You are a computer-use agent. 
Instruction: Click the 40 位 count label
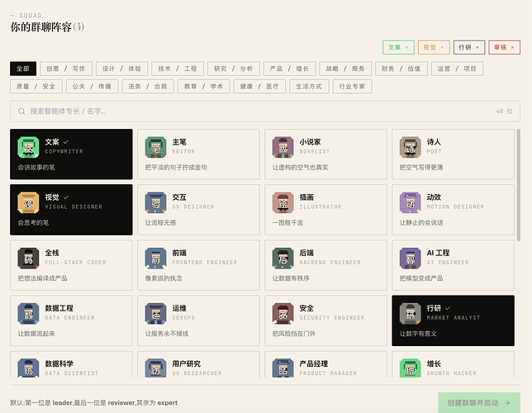(504, 112)
